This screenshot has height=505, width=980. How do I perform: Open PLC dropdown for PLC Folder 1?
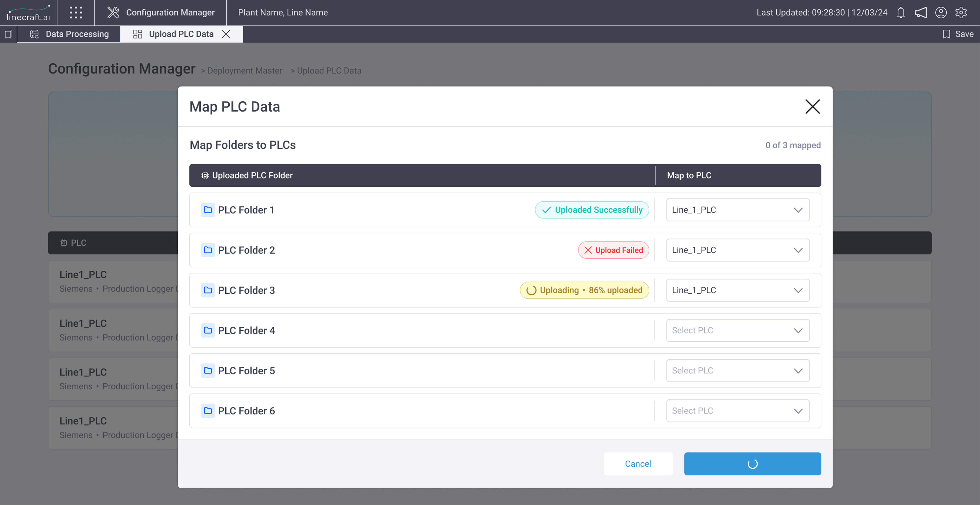click(x=738, y=210)
